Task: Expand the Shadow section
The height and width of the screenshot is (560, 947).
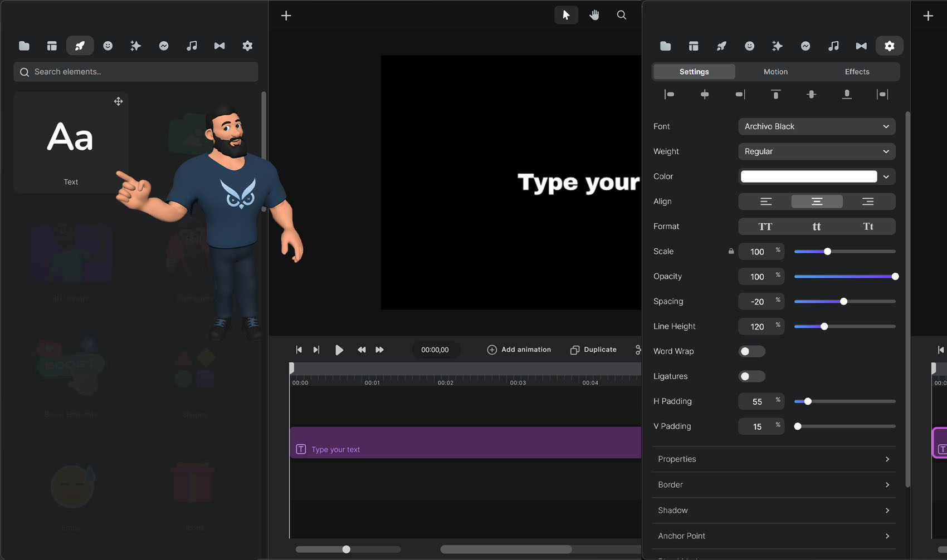Action: pyautogui.click(x=773, y=510)
